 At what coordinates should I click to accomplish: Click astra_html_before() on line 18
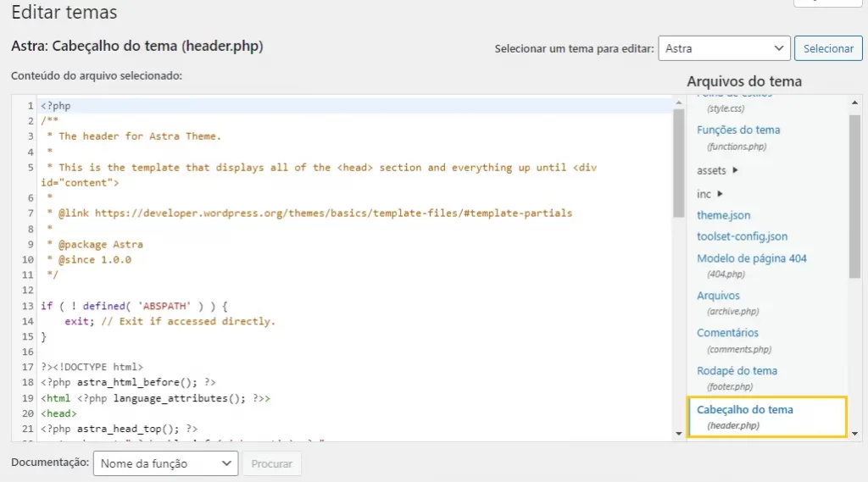pyautogui.click(x=136, y=382)
